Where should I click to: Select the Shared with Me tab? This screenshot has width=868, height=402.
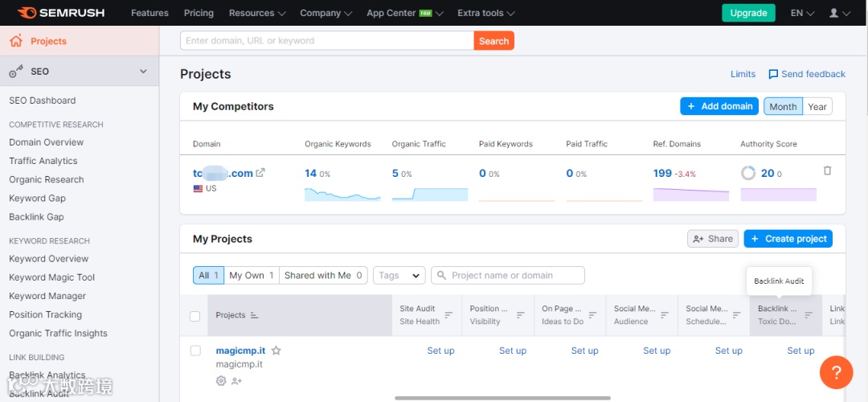point(323,275)
